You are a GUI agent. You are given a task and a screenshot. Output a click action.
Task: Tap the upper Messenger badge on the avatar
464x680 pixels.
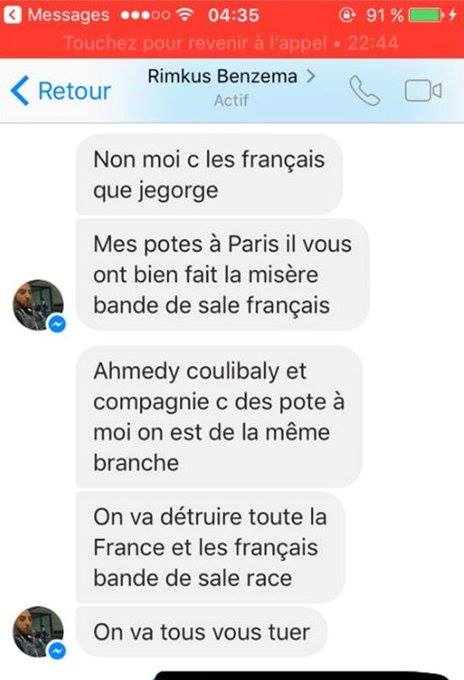[57, 324]
